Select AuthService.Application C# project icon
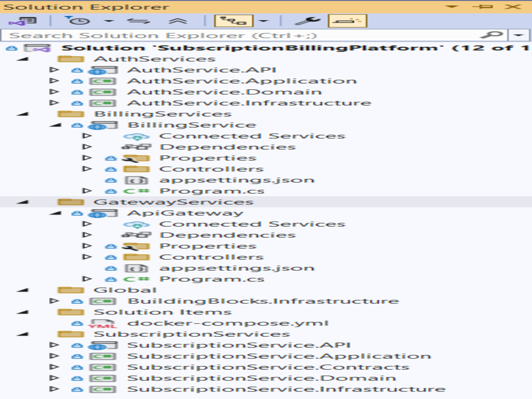 click(103, 81)
